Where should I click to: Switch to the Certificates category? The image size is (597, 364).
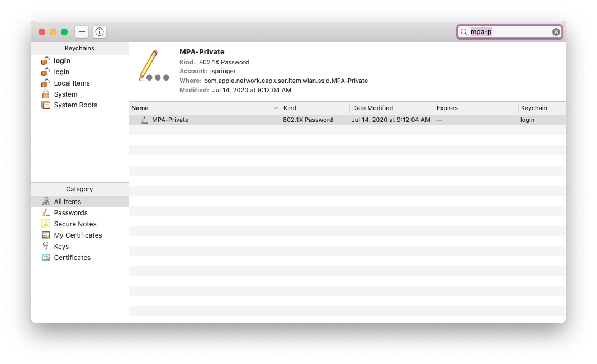(x=72, y=257)
